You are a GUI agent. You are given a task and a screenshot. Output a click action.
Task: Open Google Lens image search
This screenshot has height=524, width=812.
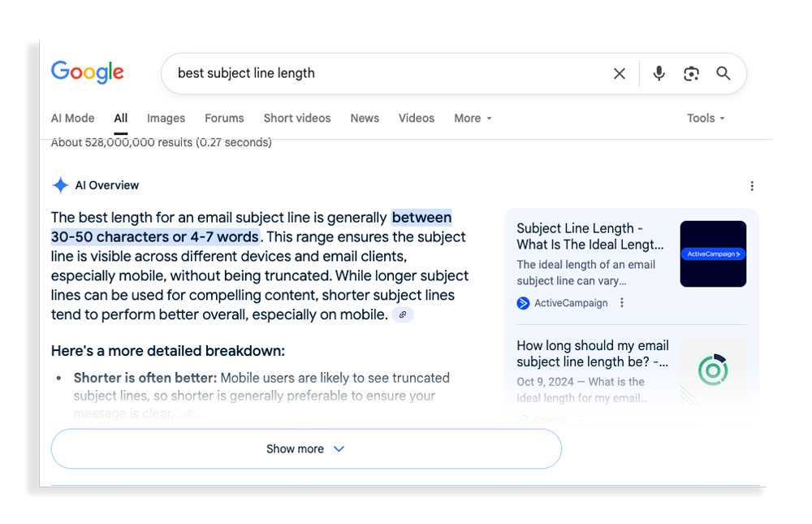[x=691, y=74]
